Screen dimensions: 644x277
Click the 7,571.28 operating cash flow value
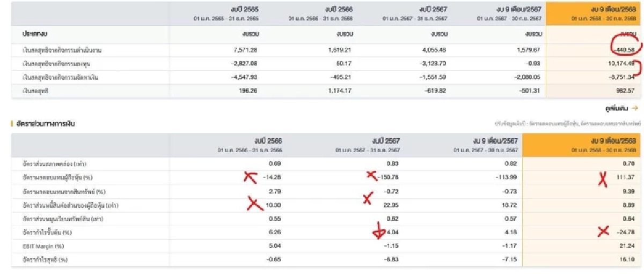tap(246, 50)
